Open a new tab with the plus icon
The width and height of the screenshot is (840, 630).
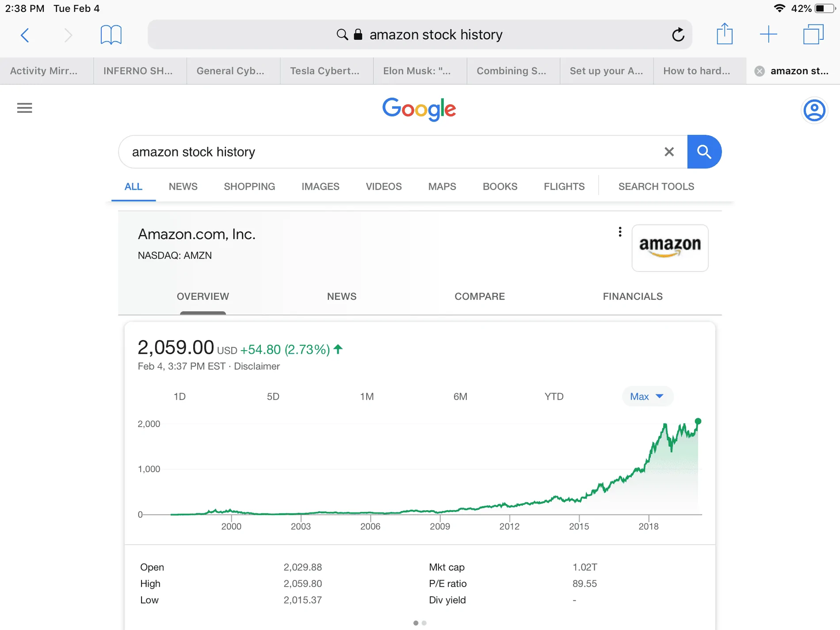point(769,34)
